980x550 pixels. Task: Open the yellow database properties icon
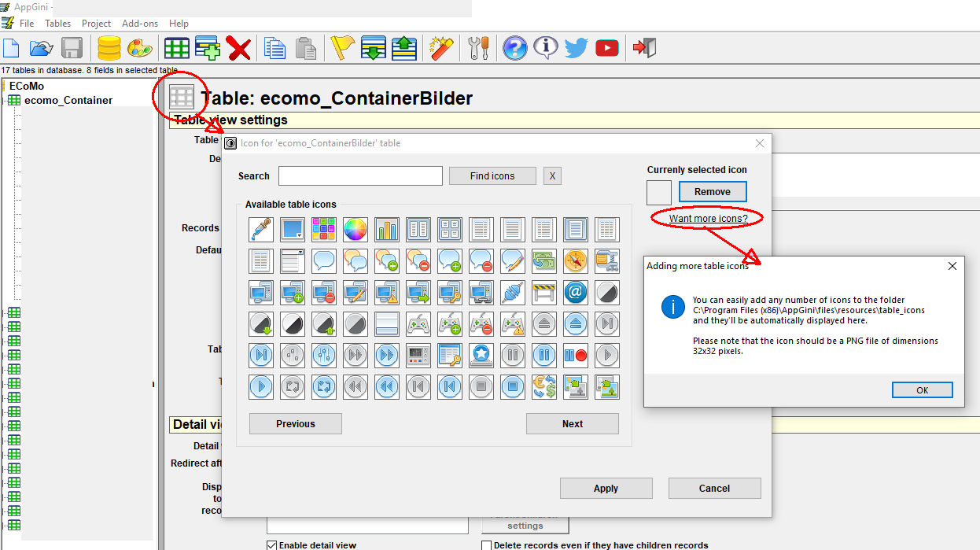pyautogui.click(x=109, y=48)
